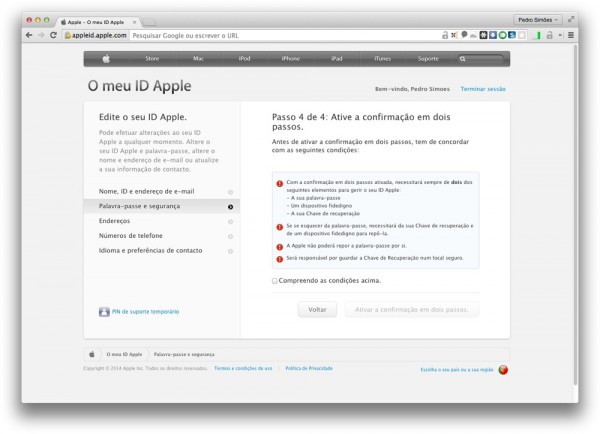
Task: Click the Apple logo in navigation bar
Action: coord(106,59)
